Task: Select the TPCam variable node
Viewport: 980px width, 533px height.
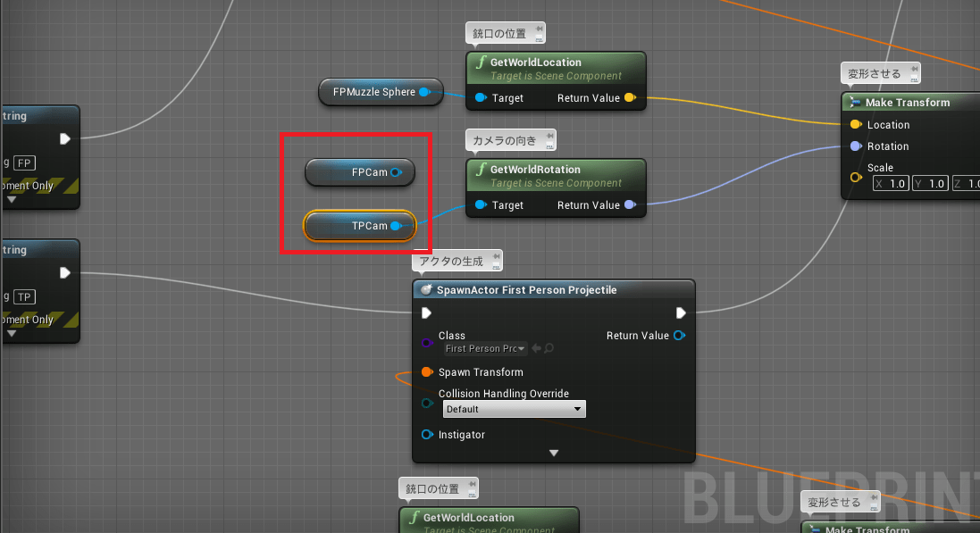Action: [360, 226]
